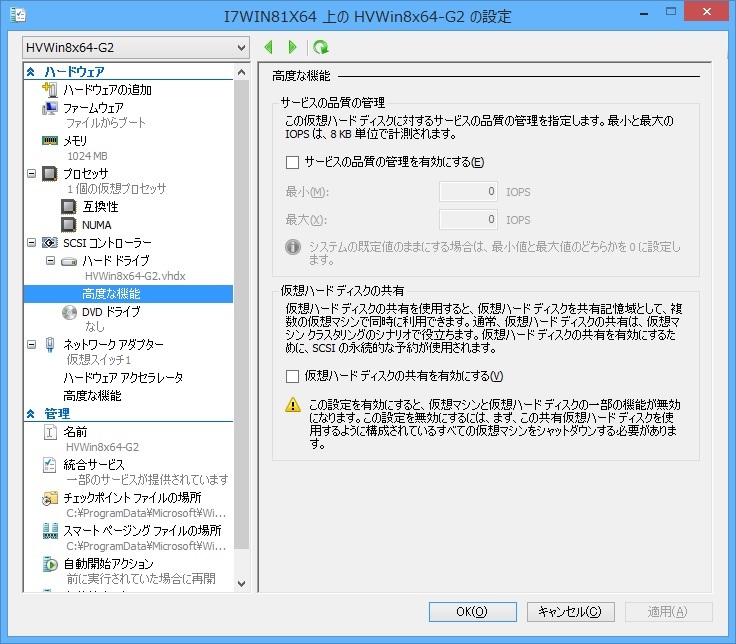The image size is (736, 644).
Task: Enable サービスの品質の管理 checkbox
Action: 293,162
